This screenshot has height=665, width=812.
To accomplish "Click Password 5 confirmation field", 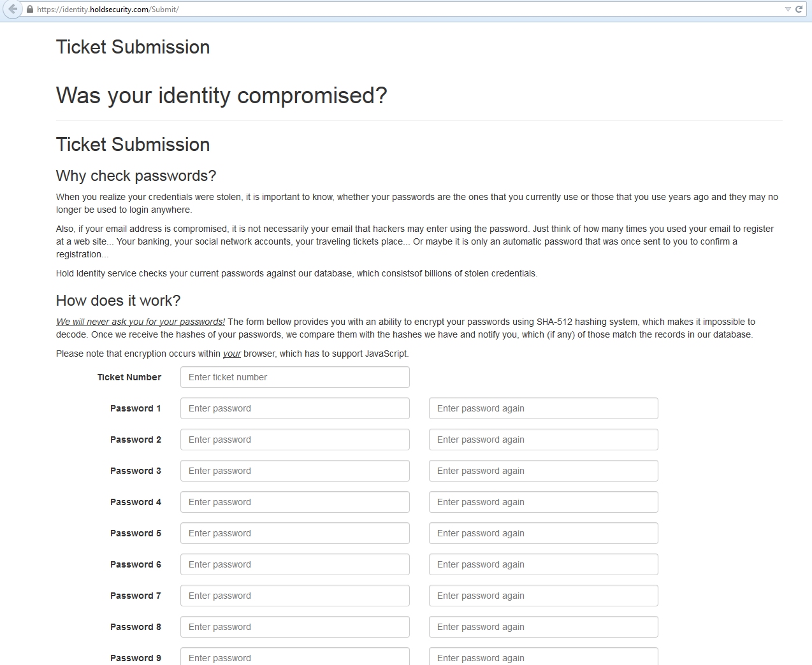I will 543,533.
